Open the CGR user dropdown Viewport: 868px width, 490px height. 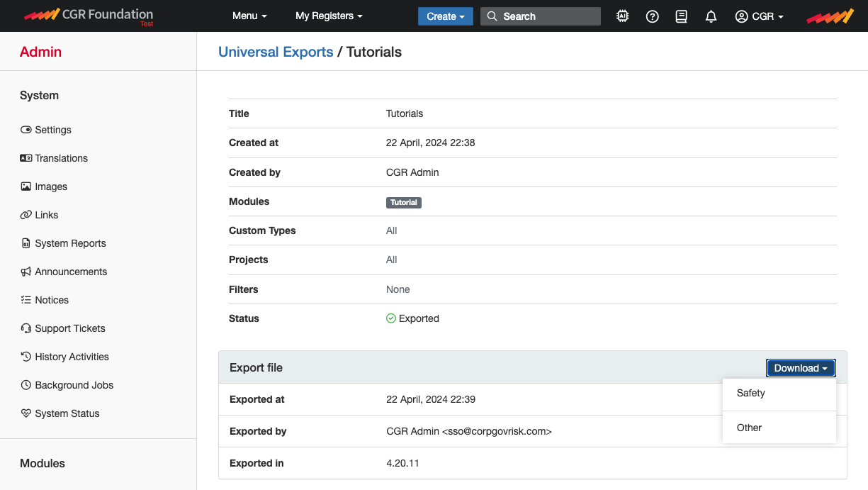tap(760, 16)
